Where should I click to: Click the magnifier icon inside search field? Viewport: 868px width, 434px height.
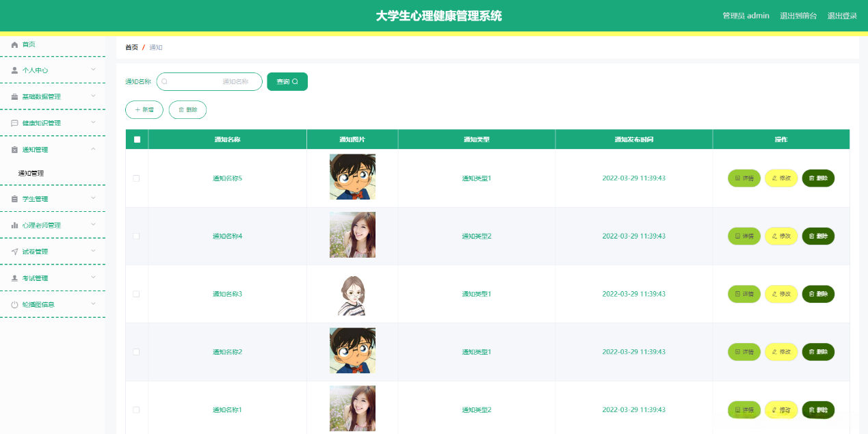click(x=164, y=82)
